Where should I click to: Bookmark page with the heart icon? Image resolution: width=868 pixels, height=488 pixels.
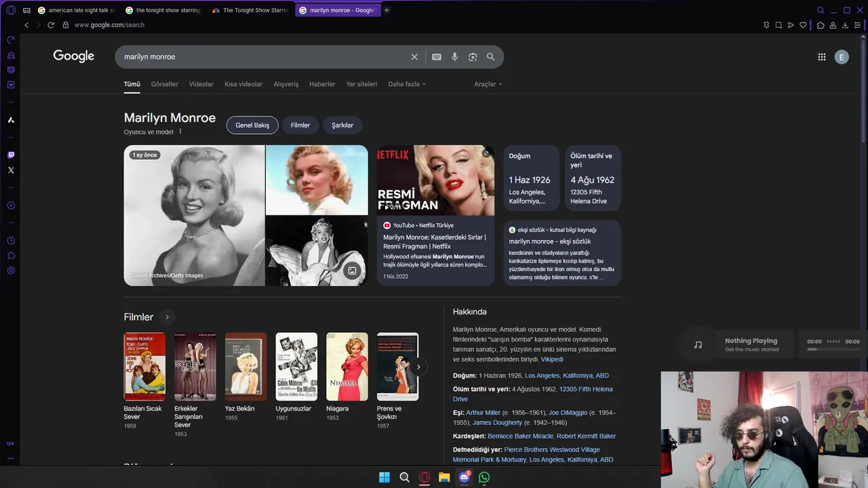803,25
